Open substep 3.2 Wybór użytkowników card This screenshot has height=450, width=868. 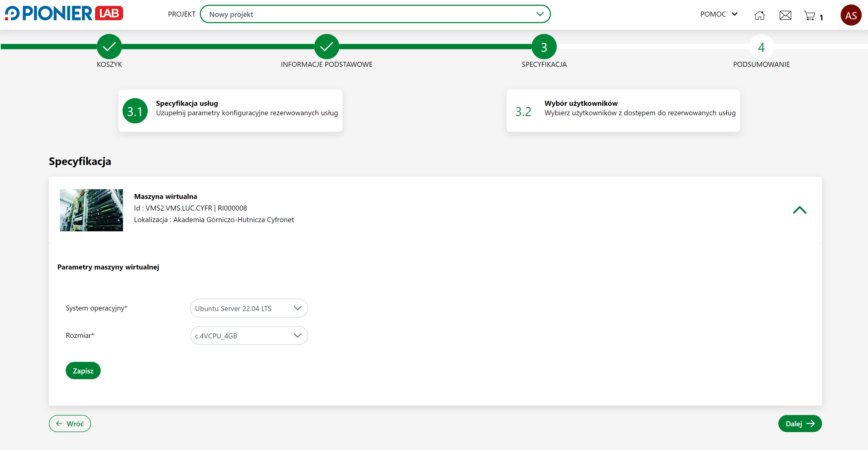pyautogui.click(x=623, y=111)
